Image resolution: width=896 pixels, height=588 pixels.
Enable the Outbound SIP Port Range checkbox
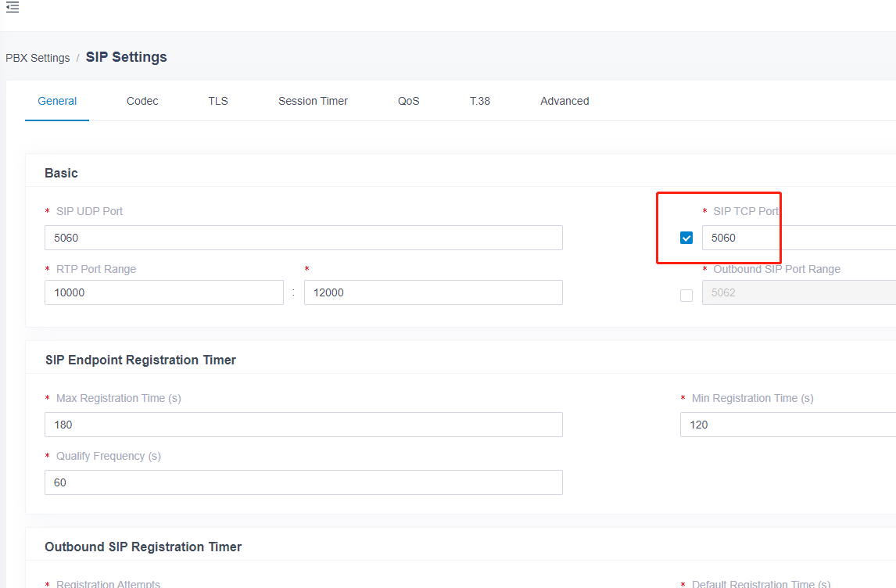(x=686, y=296)
